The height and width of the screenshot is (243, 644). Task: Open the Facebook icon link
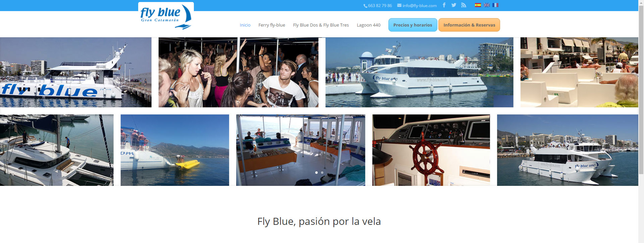click(x=444, y=5)
